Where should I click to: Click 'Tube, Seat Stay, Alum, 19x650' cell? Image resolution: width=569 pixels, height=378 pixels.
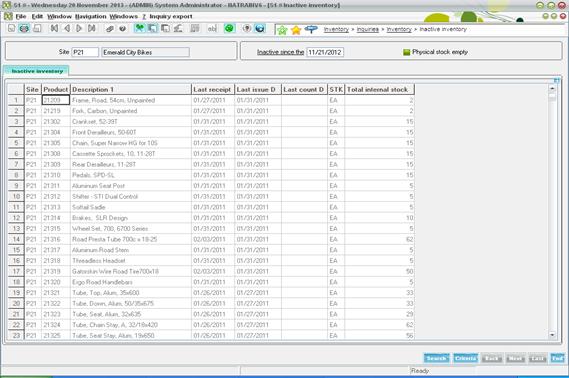(x=131, y=335)
